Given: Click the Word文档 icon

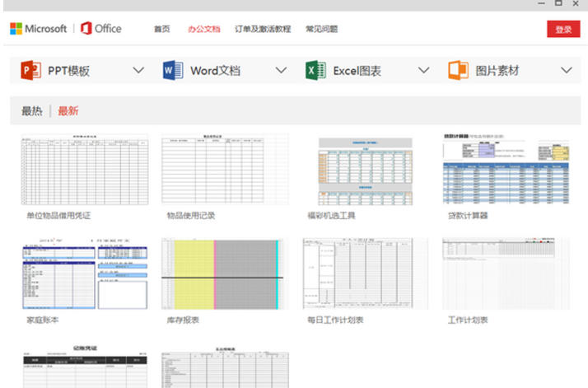Looking at the screenshot, I should (173, 71).
